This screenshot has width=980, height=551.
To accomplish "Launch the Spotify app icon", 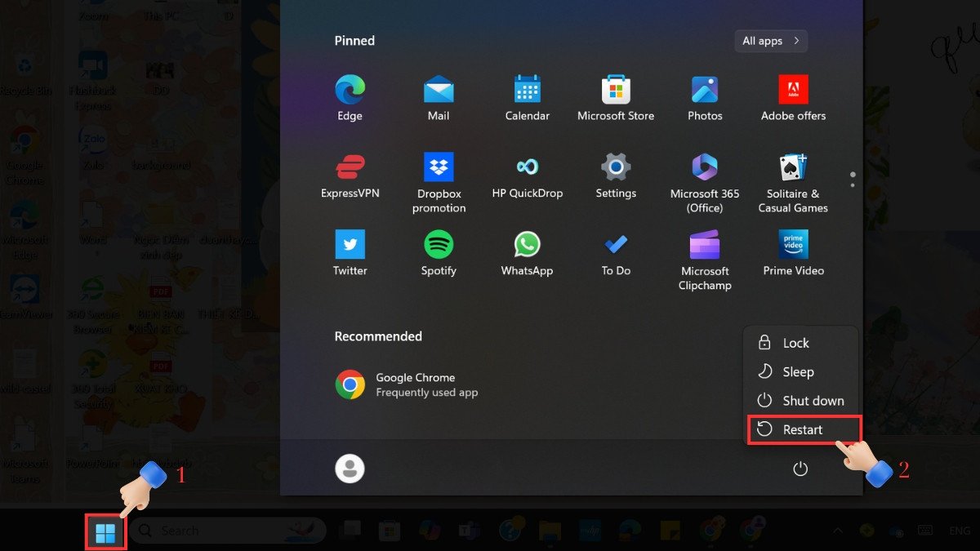I will click(x=439, y=245).
